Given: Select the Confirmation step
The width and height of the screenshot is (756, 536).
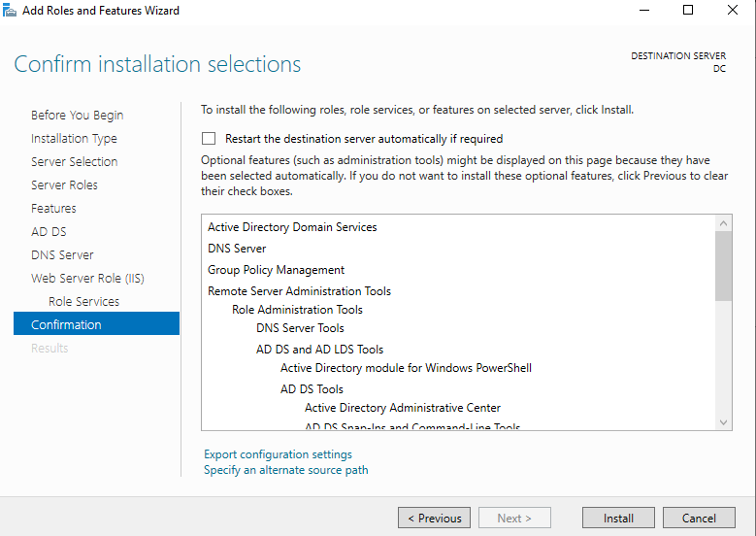Looking at the screenshot, I should point(96,323).
